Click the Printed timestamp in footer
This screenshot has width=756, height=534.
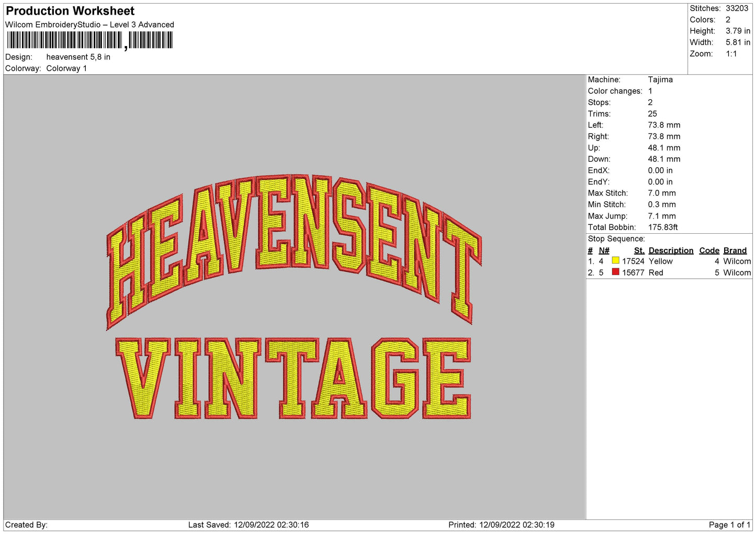tap(501, 525)
